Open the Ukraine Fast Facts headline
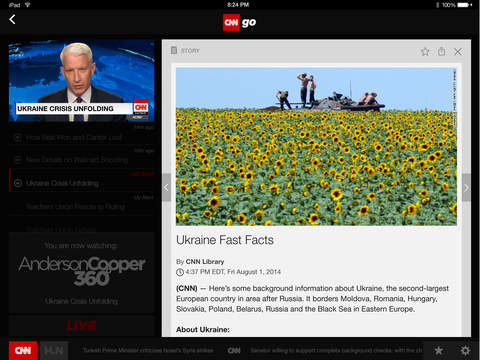This screenshot has height=360, width=480. pyautogui.click(x=225, y=240)
